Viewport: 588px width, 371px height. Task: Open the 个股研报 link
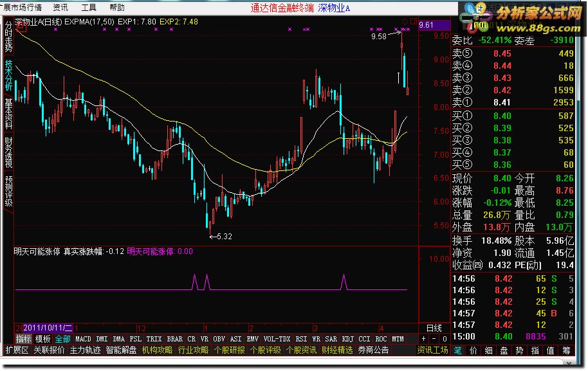tap(229, 350)
